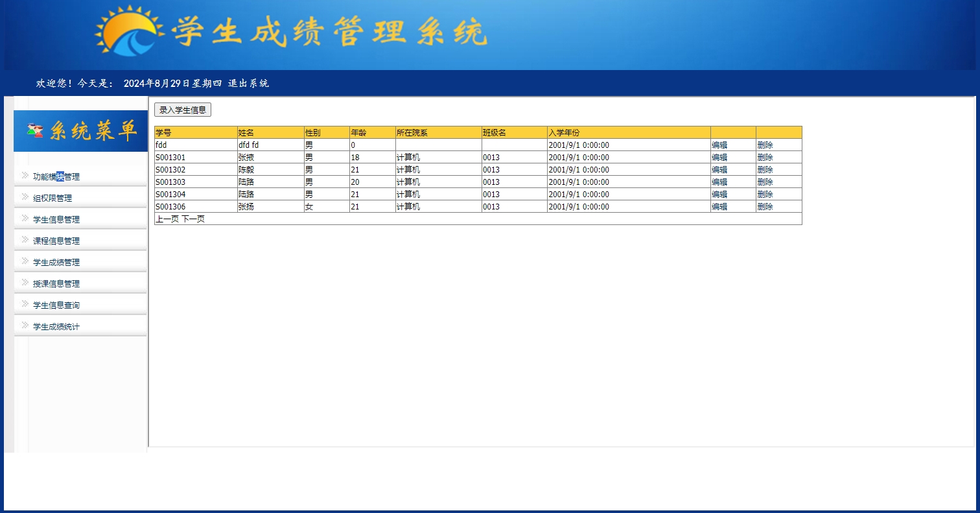Select student ID cell S001303

(196, 182)
